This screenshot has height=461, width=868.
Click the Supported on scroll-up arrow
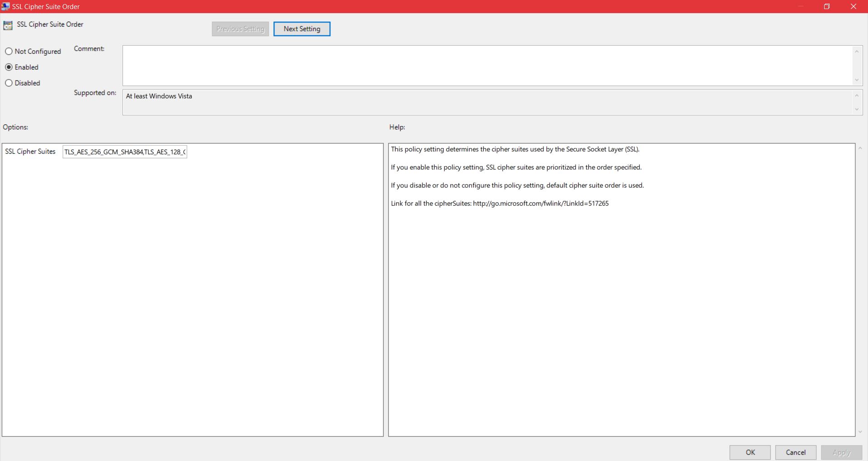coord(857,95)
